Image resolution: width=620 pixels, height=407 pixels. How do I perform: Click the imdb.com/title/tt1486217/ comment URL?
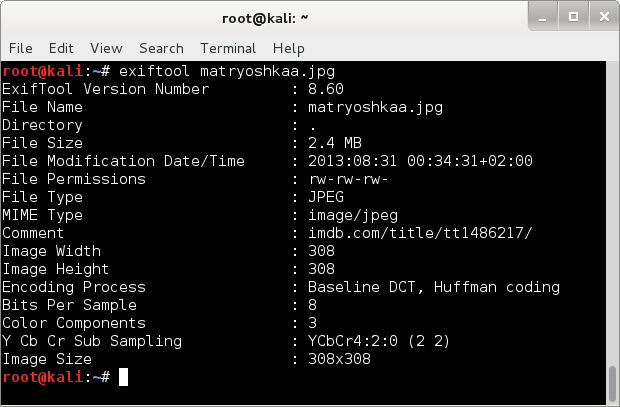(x=420, y=233)
